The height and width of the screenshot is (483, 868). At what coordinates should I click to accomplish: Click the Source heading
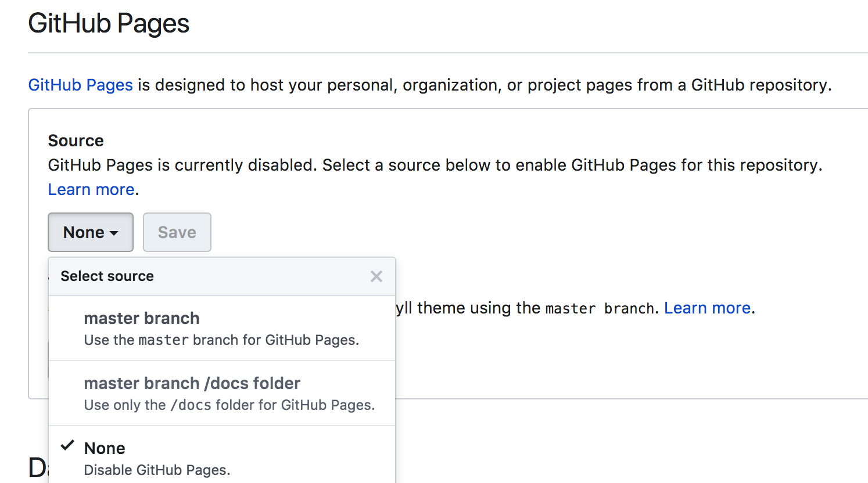(76, 140)
